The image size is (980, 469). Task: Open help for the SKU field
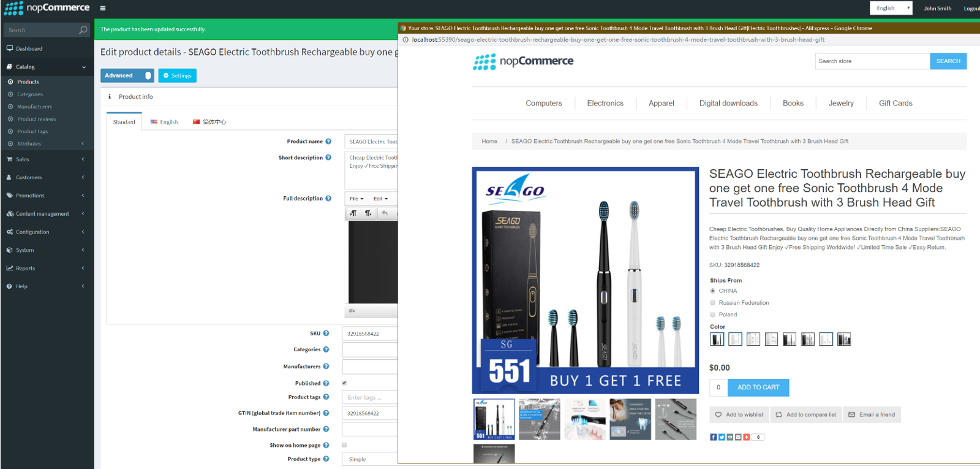[x=326, y=334]
